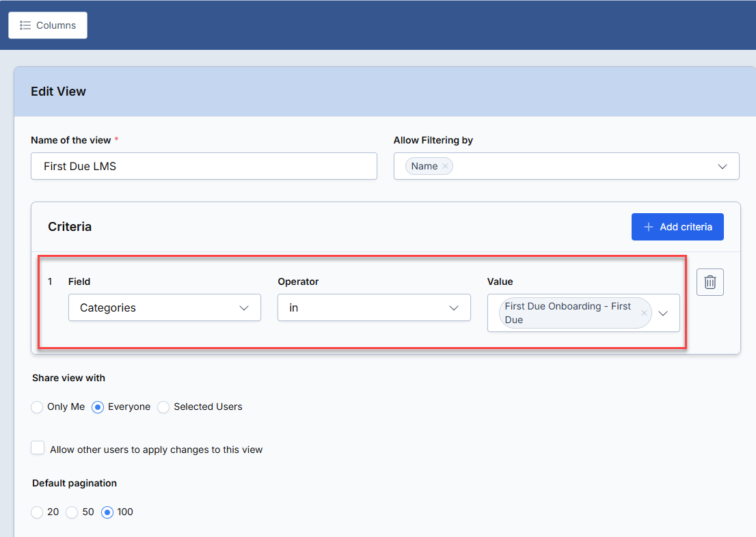Click the Add criteria button
756x537 pixels.
point(677,227)
